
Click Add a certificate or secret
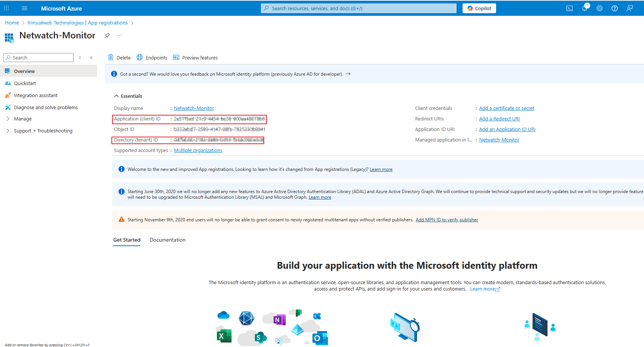pyautogui.click(x=507, y=108)
